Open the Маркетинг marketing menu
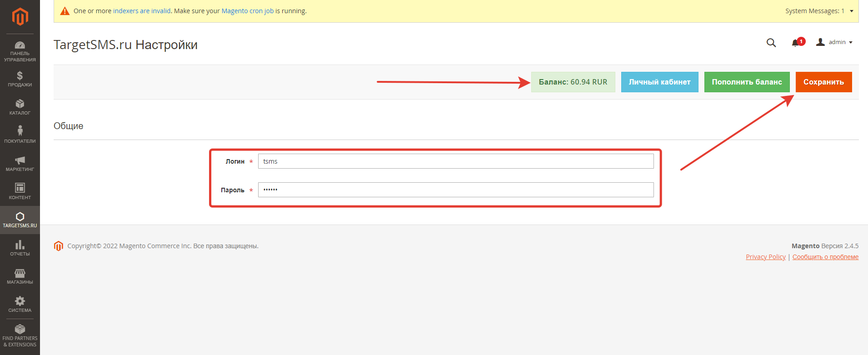The image size is (868, 355). pyautogui.click(x=20, y=164)
